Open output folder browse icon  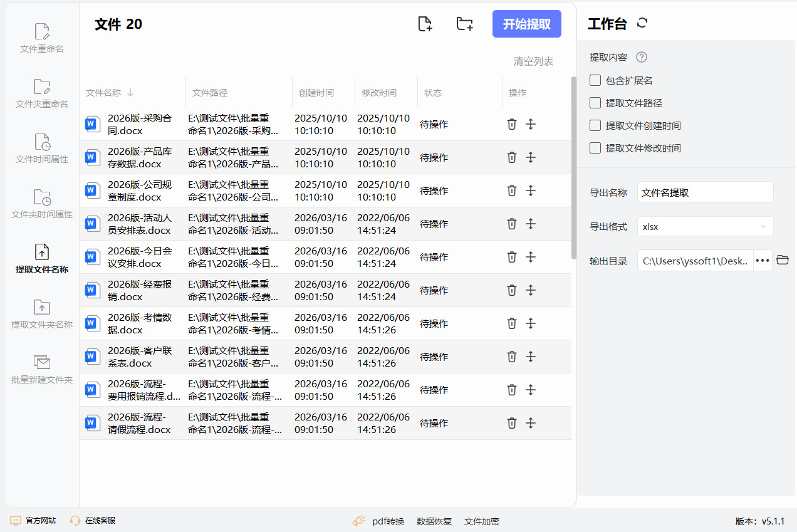pyautogui.click(x=782, y=260)
